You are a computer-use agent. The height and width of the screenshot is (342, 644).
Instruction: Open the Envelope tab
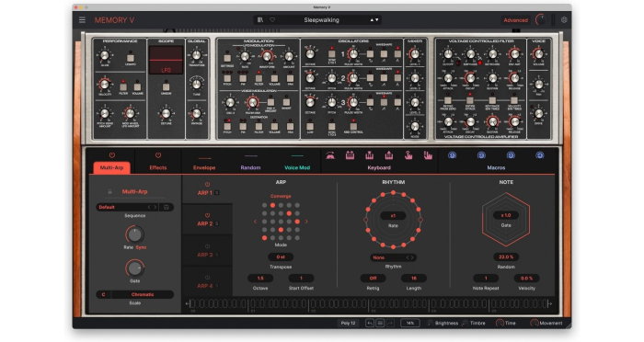pyautogui.click(x=204, y=167)
